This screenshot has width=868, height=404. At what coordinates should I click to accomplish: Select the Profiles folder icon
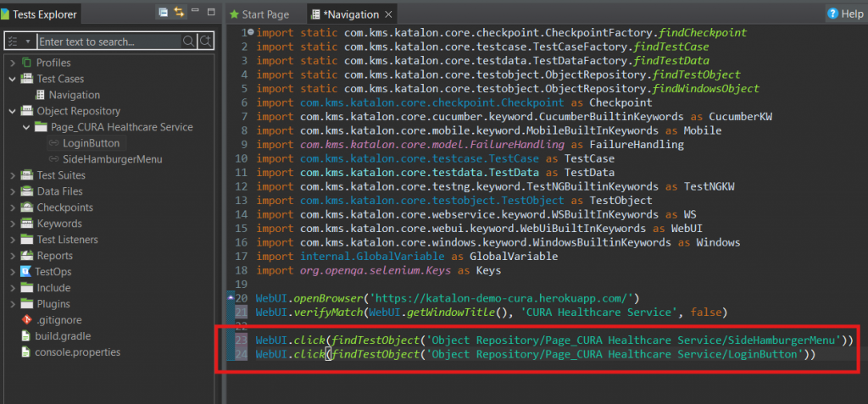pyautogui.click(x=26, y=63)
